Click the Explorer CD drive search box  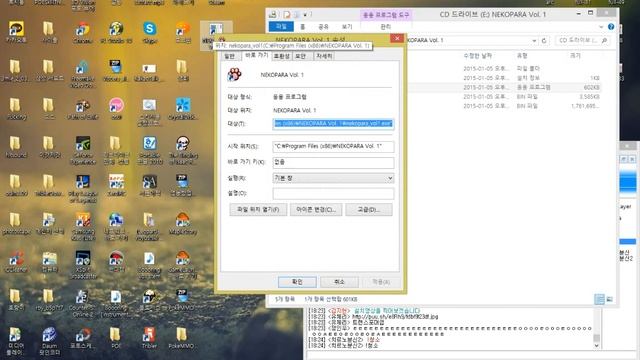(582, 40)
